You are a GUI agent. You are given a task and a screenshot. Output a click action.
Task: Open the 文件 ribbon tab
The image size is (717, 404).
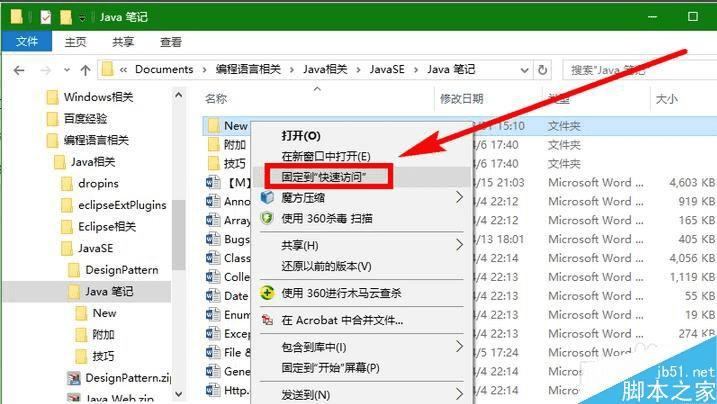pyautogui.click(x=27, y=42)
